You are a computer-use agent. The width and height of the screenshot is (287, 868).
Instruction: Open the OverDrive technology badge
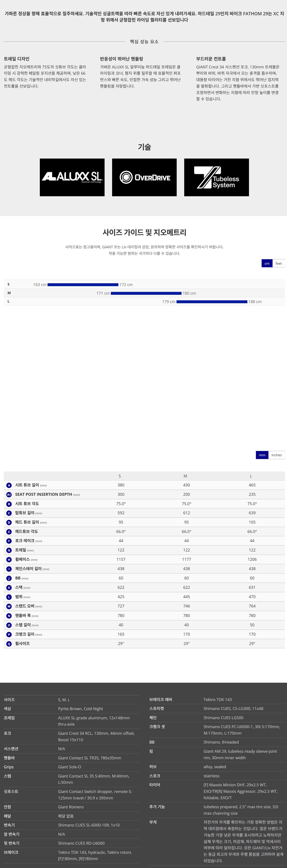tap(144, 177)
